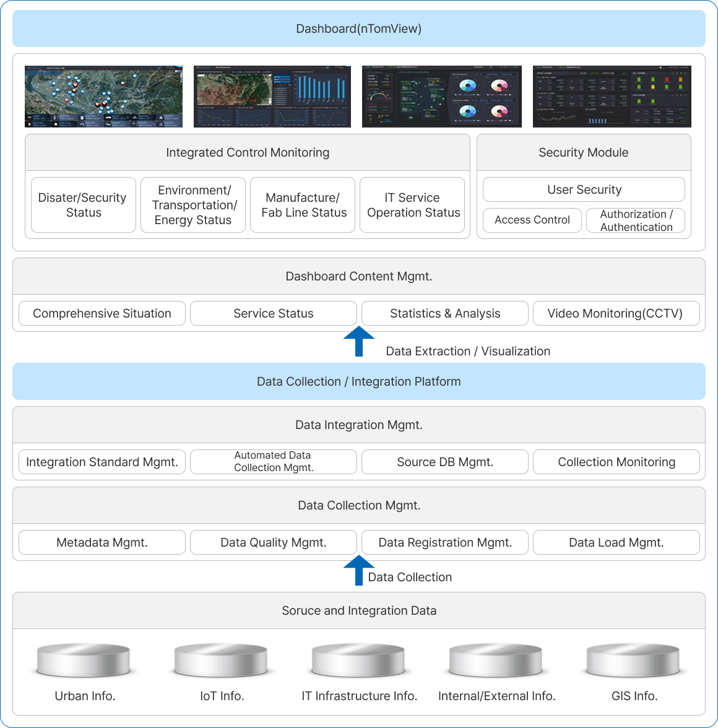Select the Security Module header
The image size is (718, 728).
click(x=584, y=152)
